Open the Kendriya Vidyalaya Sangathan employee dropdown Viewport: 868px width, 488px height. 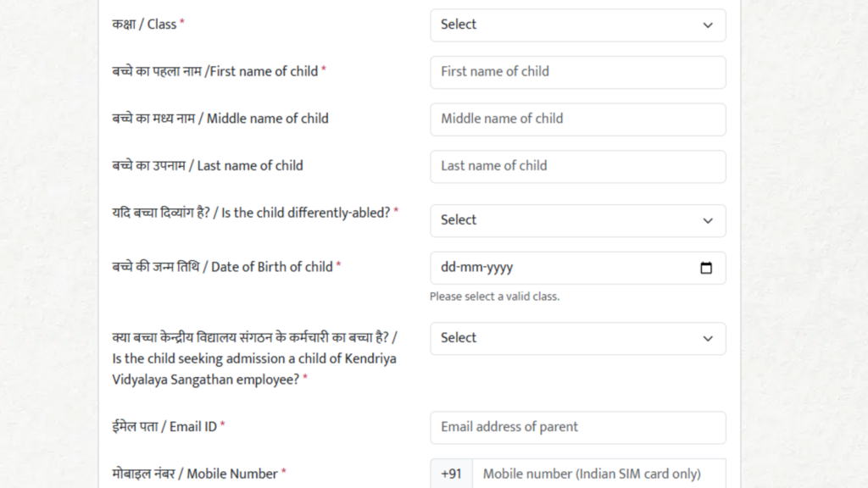click(x=577, y=338)
